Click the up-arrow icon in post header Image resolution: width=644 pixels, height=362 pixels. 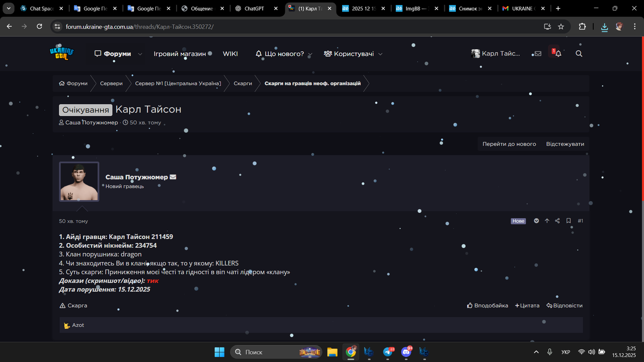tap(547, 221)
